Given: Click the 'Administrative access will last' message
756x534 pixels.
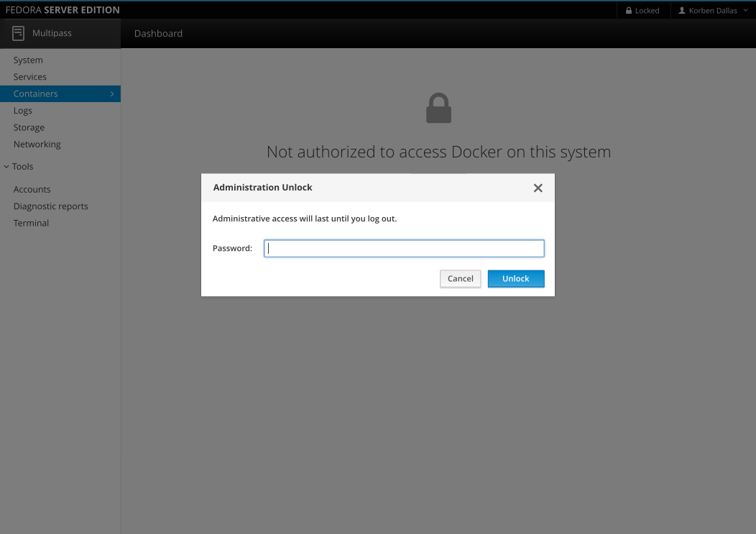Looking at the screenshot, I should tap(305, 218).
